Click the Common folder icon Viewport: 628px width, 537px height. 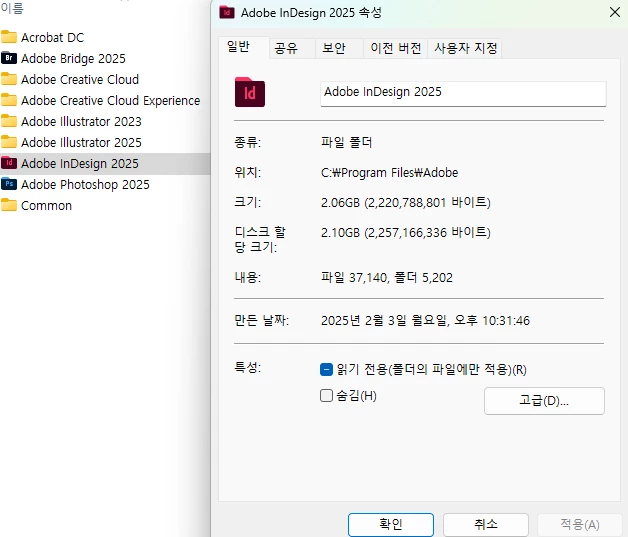9,205
